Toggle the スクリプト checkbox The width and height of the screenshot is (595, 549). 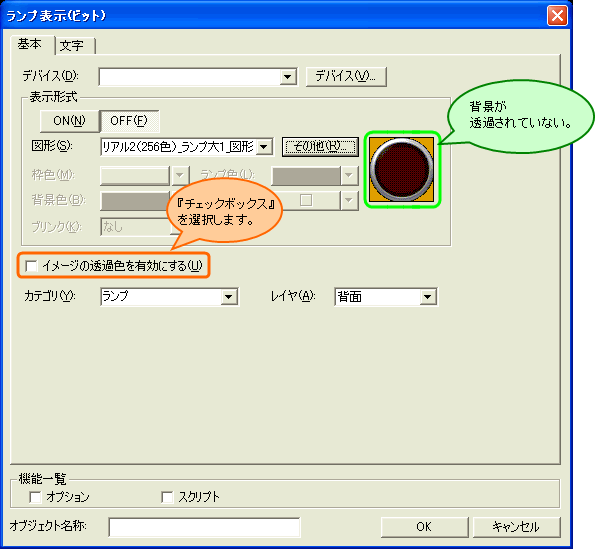tap(167, 497)
